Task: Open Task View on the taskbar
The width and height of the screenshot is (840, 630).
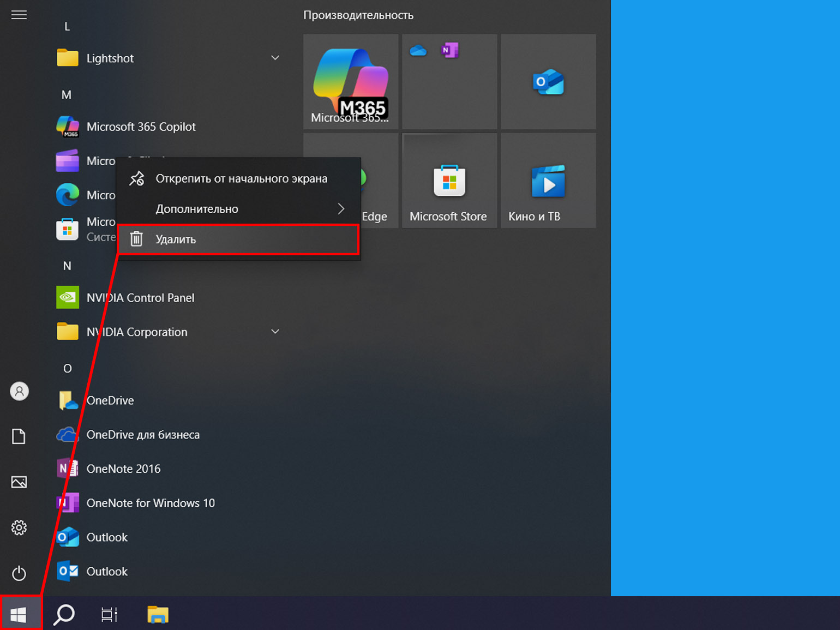Action: pyautogui.click(x=110, y=615)
